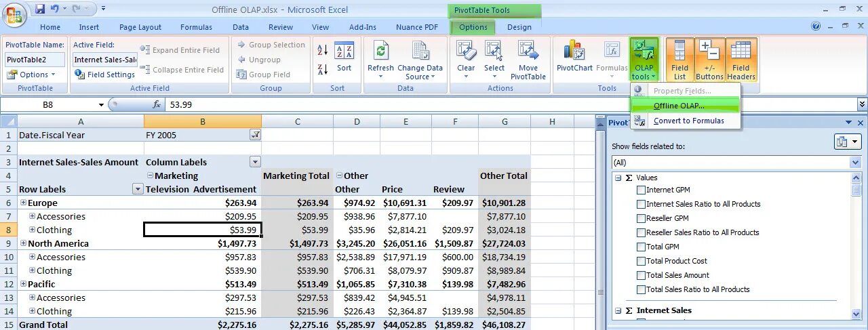The height and width of the screenshot is (330, 868).
Task: Open the Show fields related to dropdown
Action: coord(855,163)
